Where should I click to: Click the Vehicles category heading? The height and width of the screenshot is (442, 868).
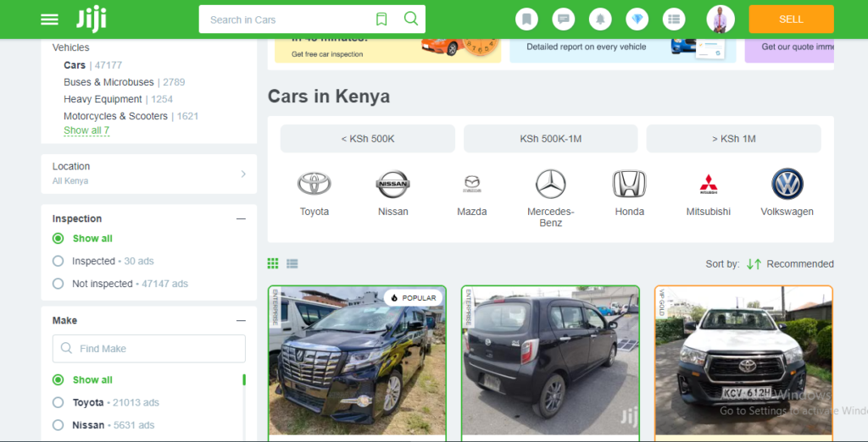click(71, 47)
